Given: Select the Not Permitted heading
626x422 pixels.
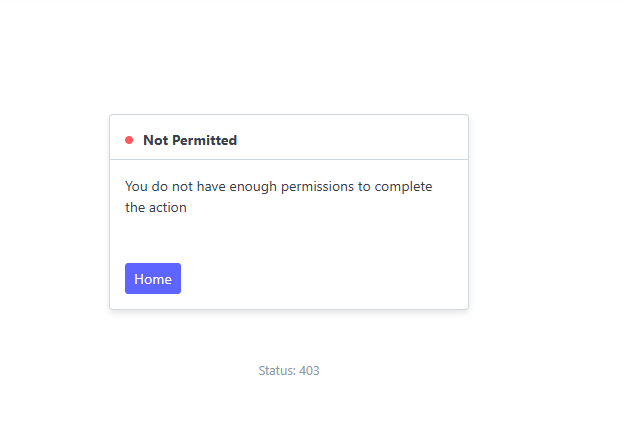Looking at the screenshot, I should pyautogui.click(x=190, y=140).
